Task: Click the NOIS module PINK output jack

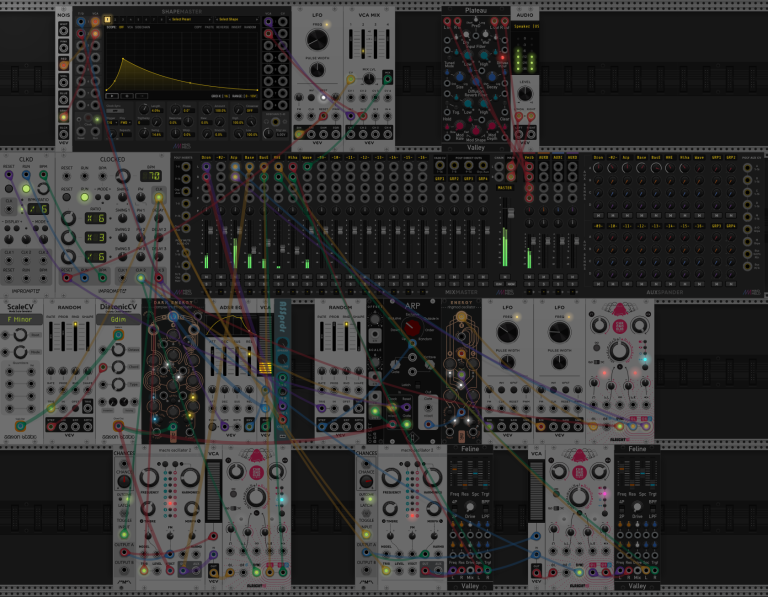Action: coord(64,48)
